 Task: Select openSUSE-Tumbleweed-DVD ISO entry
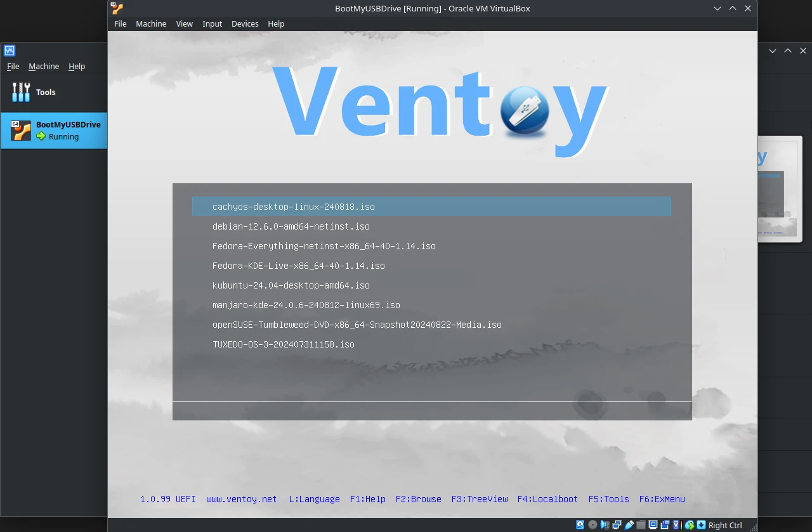pyautogui.click(x=357, y=325)
